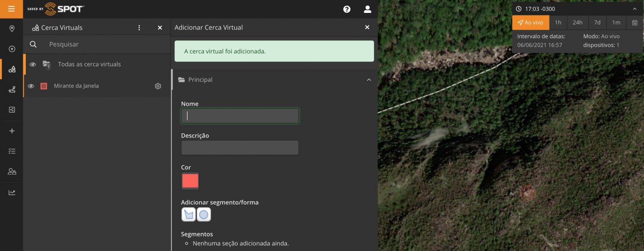The width and height of the screenshot is (644, 251).
Task: Open Cerca Virtuals three-dot options menu
Action: coord(139,28)
